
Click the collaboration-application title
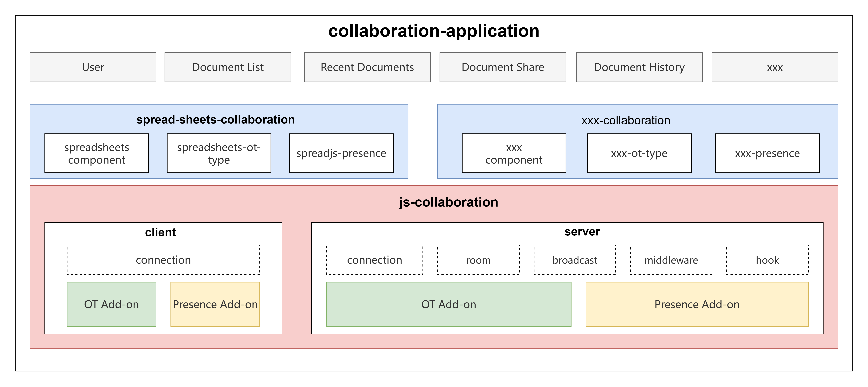coord(434,31)
